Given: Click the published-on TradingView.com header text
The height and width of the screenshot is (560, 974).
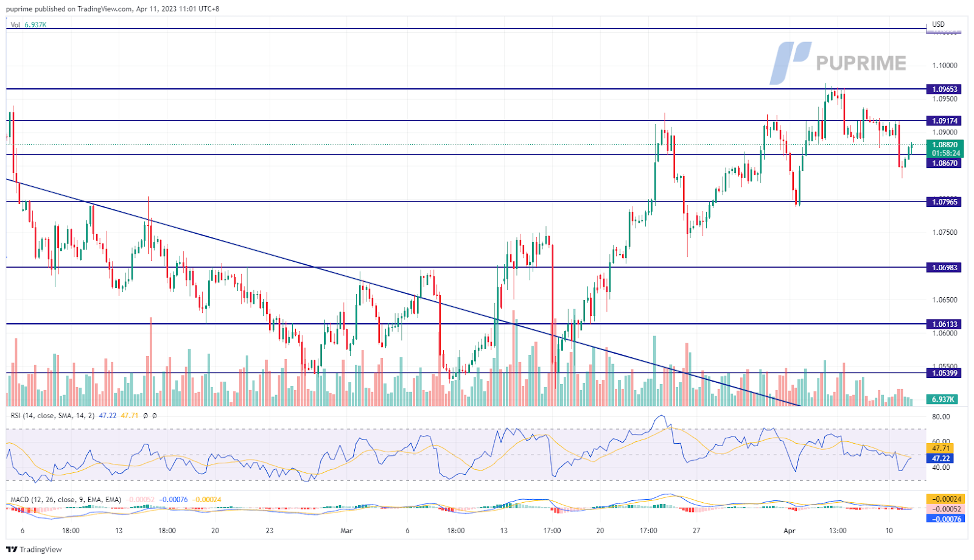Looking at the screenshot, I should [x=113, y=9].
